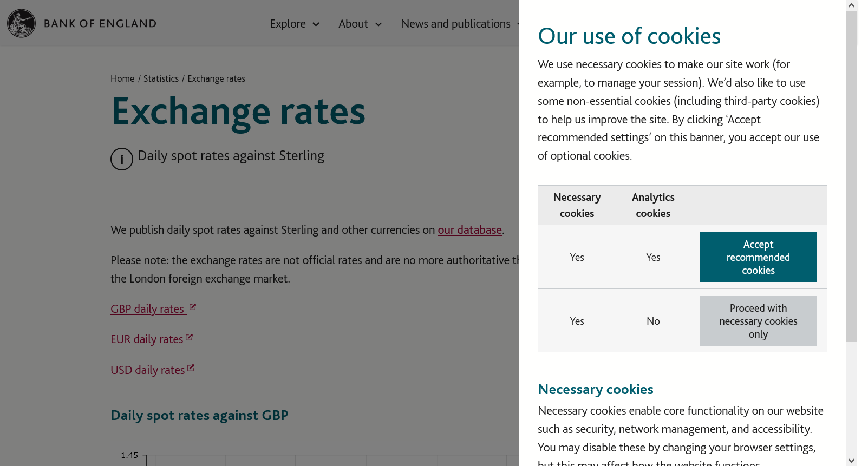Open the About menu item

(x=353, y=24)
